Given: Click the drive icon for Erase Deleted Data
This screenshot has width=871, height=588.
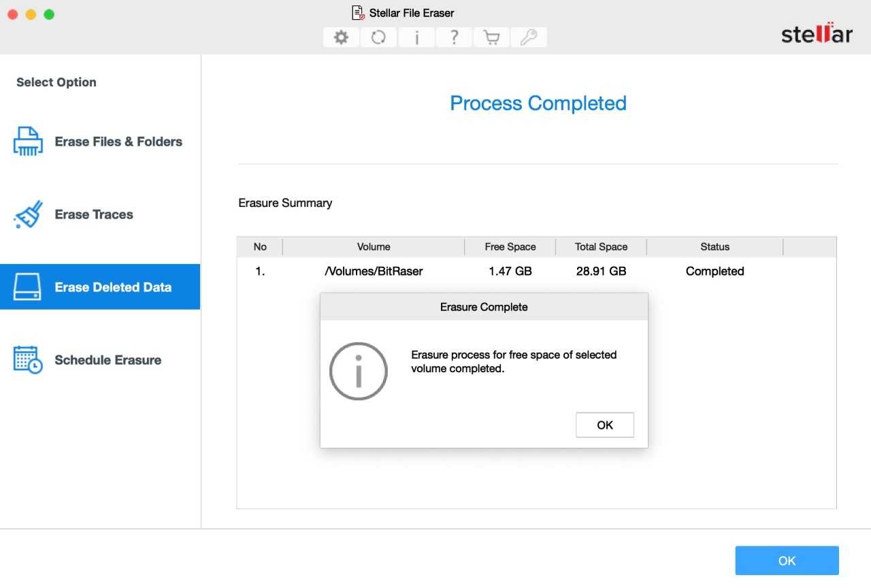Looking at the screenshot, I should [28, 287].
